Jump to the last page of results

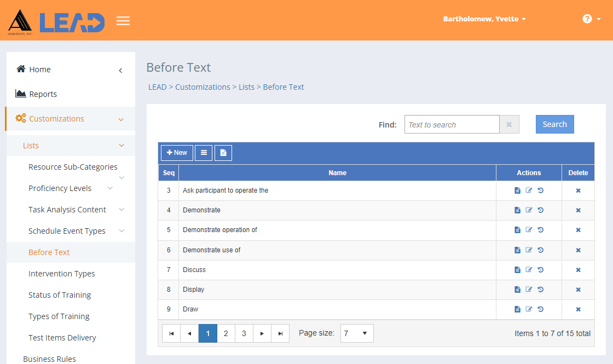[x=280, y=333]
